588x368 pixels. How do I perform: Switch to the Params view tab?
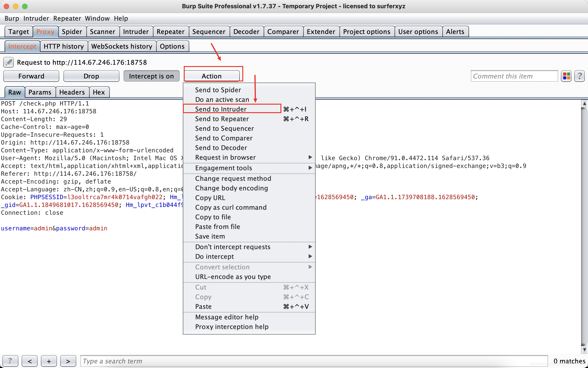[x=40, y=92]
